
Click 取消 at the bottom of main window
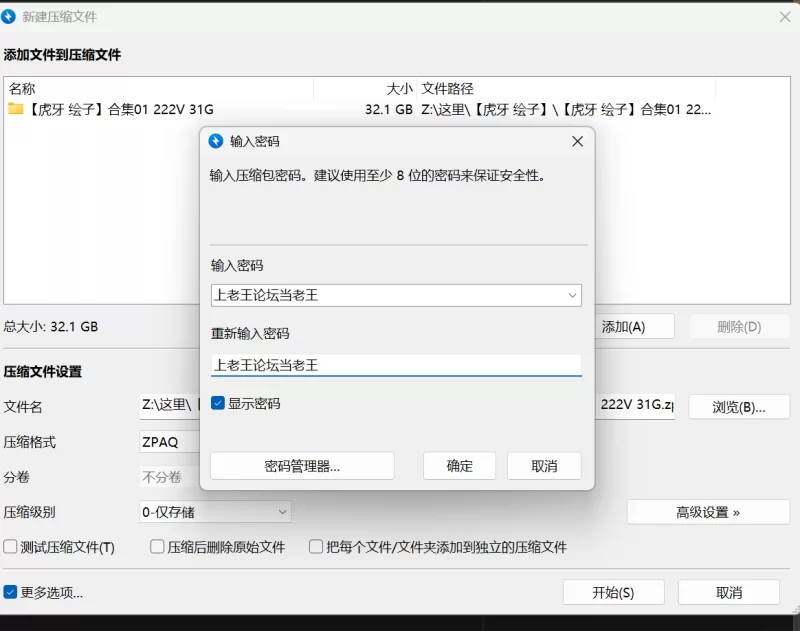(729, 592)
